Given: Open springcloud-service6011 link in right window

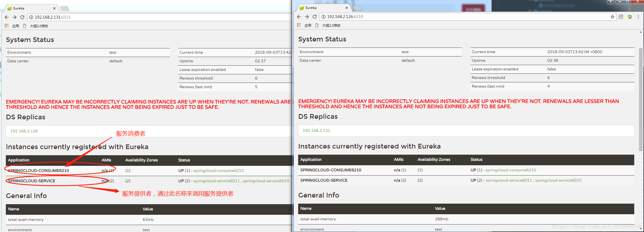Looking at the screenshot, I should coord(509,180).
